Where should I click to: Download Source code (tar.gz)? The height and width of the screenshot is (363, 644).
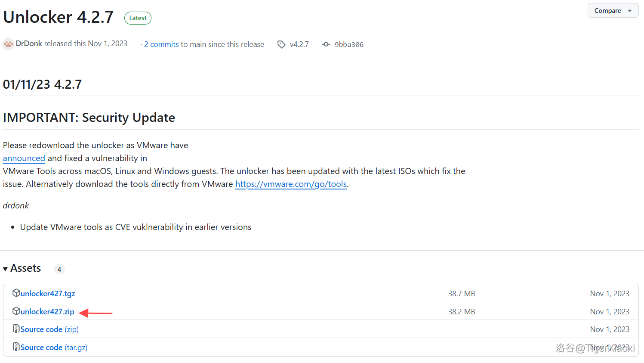point(54,347)
